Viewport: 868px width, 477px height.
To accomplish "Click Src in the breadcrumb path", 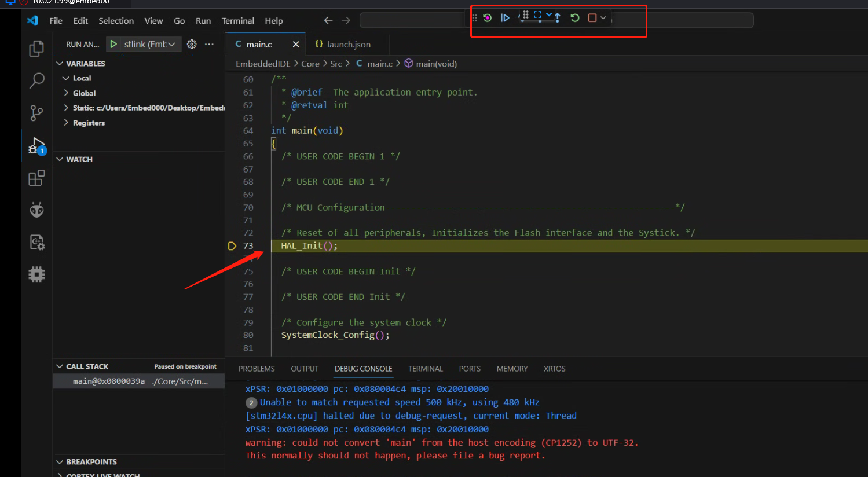I will (336, 64).
